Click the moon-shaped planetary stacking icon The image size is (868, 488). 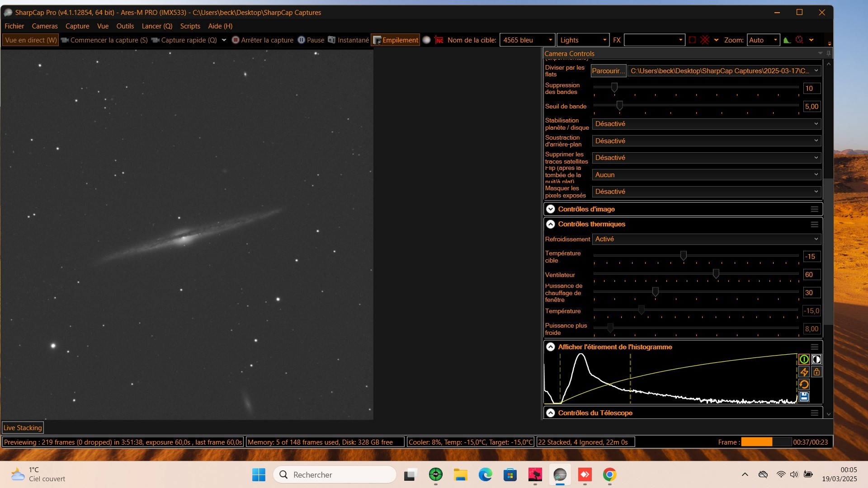426,40
